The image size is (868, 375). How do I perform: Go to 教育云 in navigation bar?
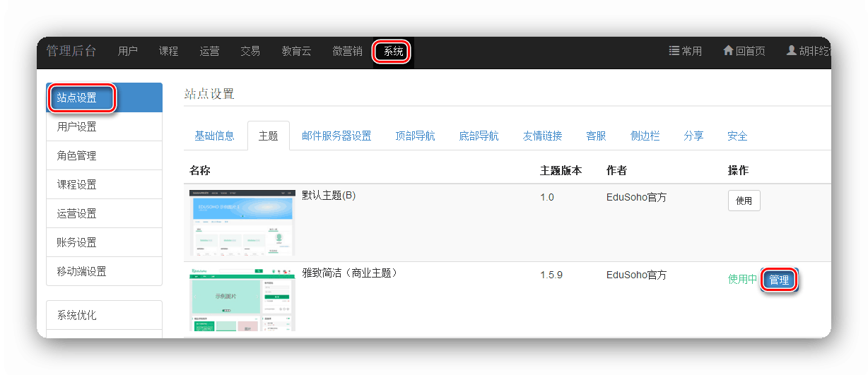pos(296,51)
